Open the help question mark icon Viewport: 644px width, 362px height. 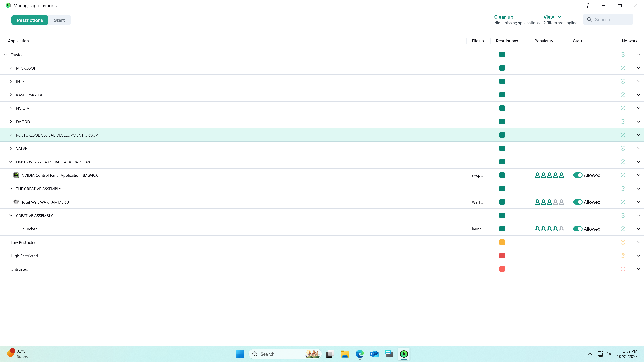(x=587, y=6)
